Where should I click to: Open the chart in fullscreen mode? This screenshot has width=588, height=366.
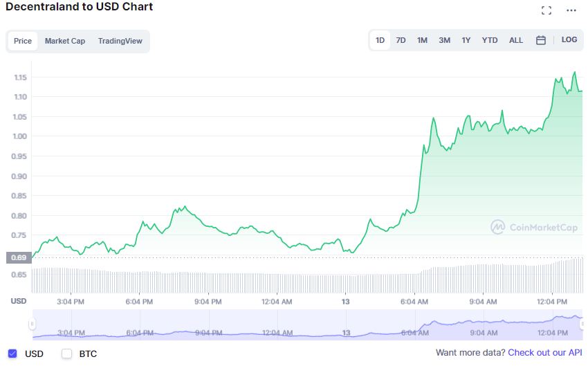pyautogui.click(x=546, y=10)
